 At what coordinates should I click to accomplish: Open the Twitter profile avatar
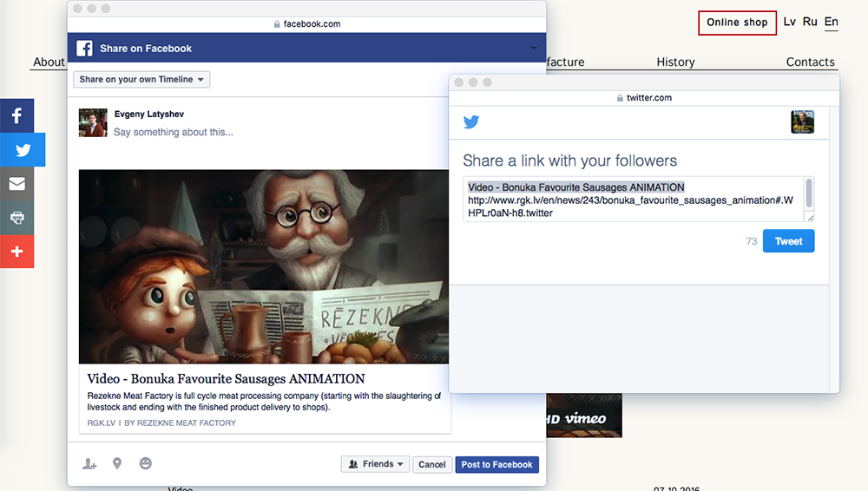802,121
